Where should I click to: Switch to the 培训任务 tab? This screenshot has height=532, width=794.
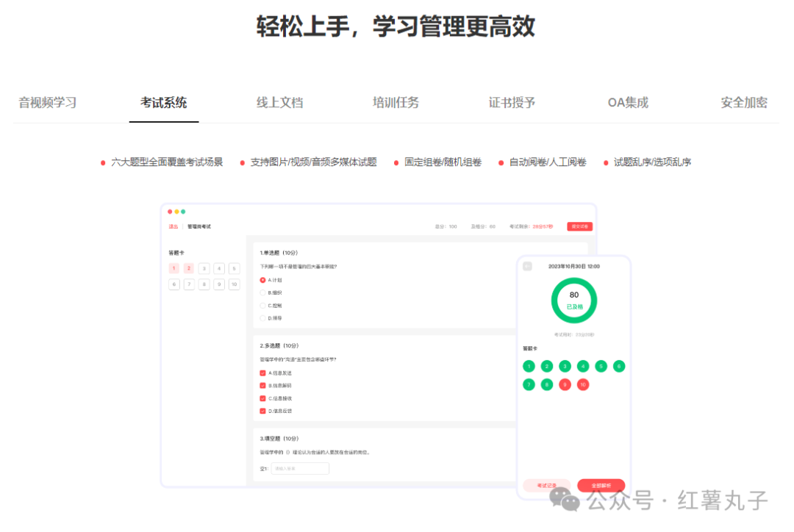click(396, 103)
